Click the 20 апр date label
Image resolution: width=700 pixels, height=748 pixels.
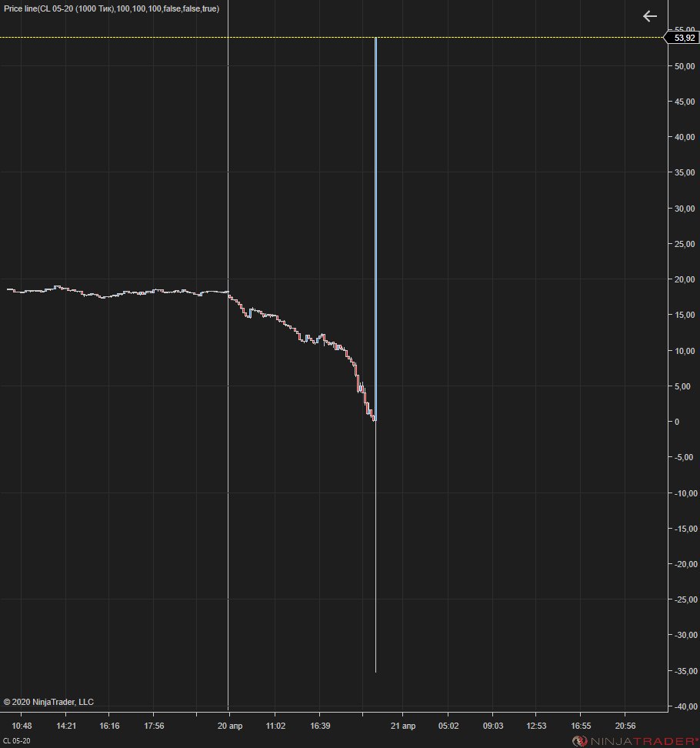pyautogui.click(x=230, y=726)
